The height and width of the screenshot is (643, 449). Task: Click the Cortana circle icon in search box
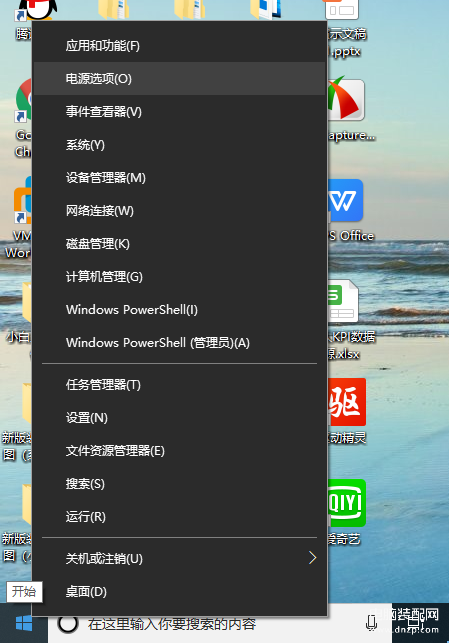tap(68, 624)
